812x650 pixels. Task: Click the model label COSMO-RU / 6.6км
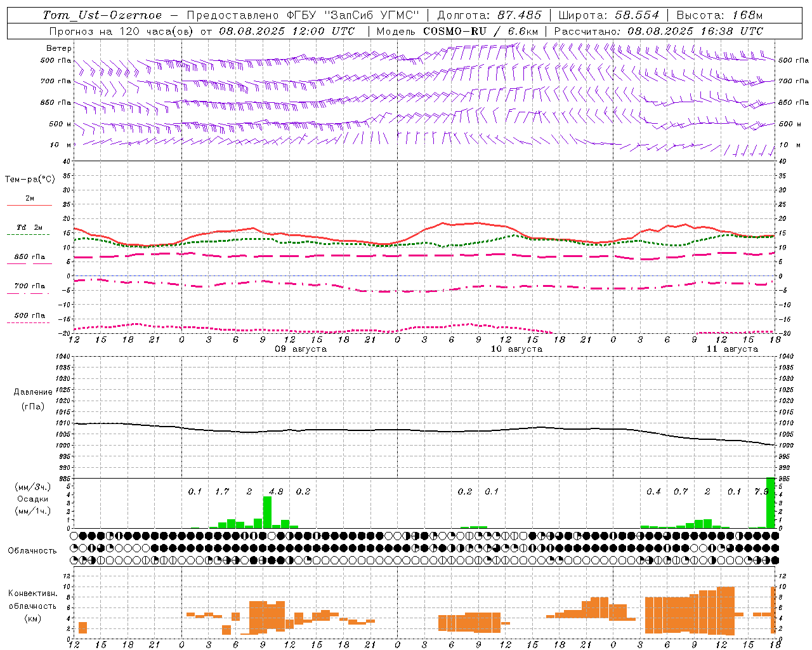coord(481,31)
